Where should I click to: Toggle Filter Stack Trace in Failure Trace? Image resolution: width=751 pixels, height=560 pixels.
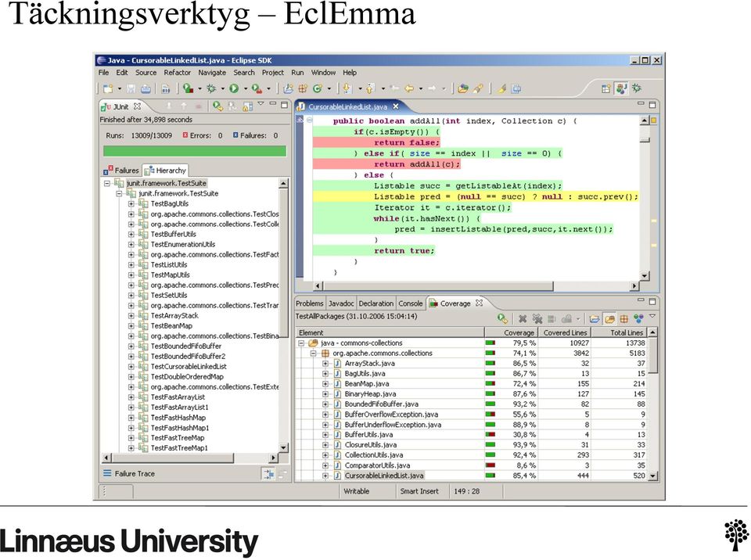pyautogui.click(x=268, y=474)
